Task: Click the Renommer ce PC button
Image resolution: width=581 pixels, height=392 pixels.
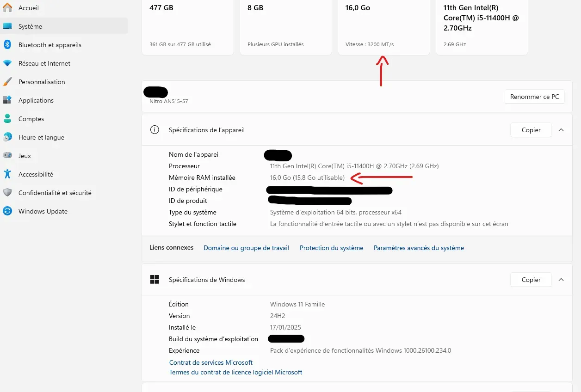Action: coord(534,97)
